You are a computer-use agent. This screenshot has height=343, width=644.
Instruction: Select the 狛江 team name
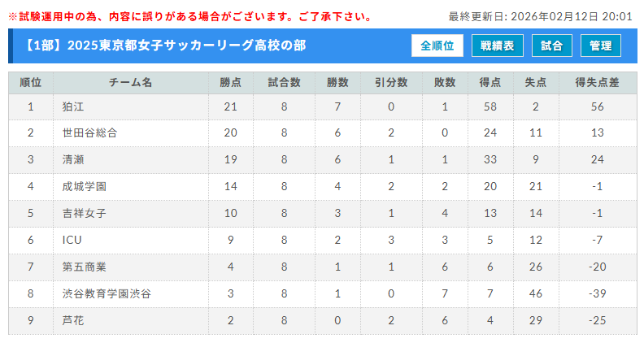click(72, 106)
